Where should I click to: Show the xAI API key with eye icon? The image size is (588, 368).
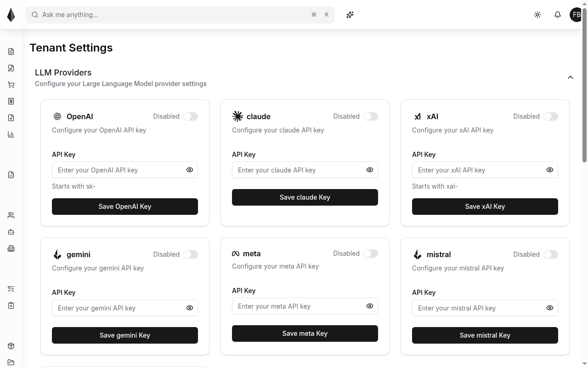point(550,170)
